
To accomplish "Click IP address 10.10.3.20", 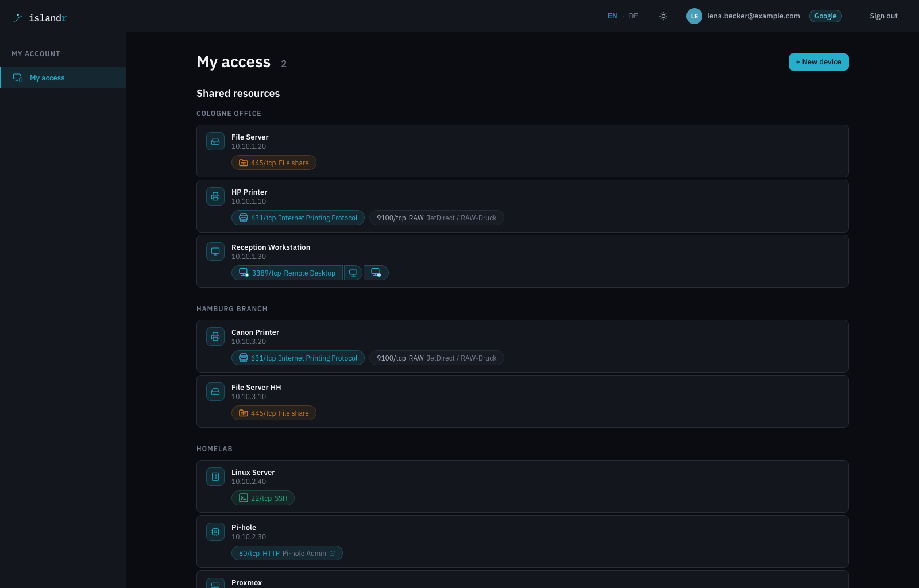I will [249, 342].
